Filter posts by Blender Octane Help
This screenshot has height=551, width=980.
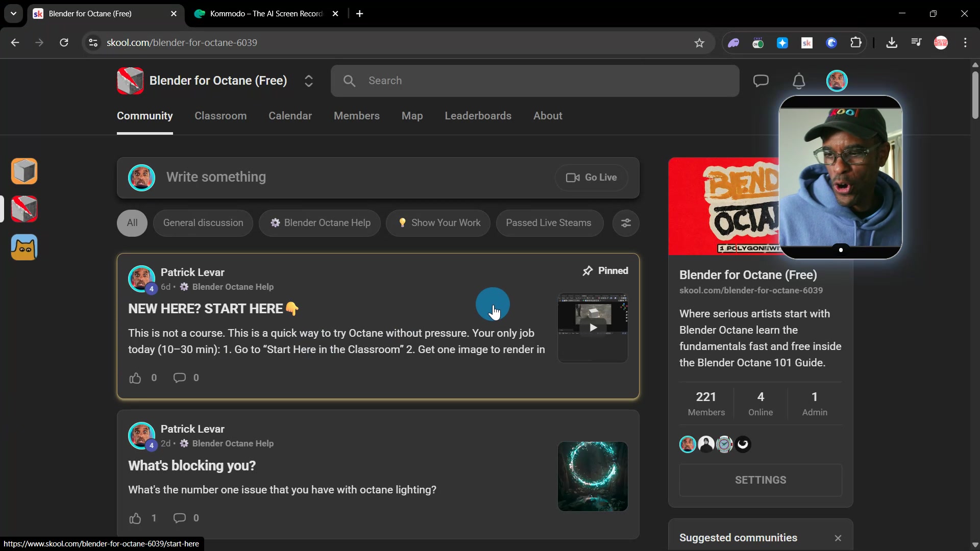coord(320,223)
